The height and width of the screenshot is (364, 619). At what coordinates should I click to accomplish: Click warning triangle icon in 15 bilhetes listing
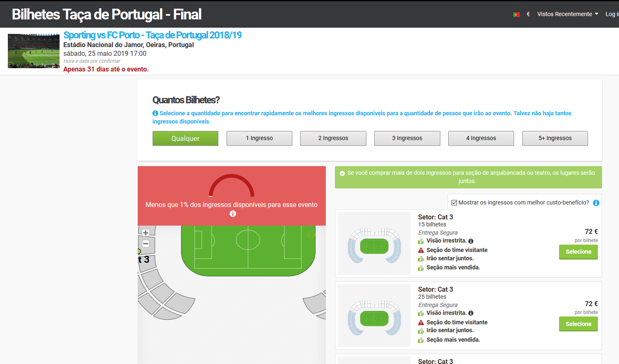tap(421, 250)
